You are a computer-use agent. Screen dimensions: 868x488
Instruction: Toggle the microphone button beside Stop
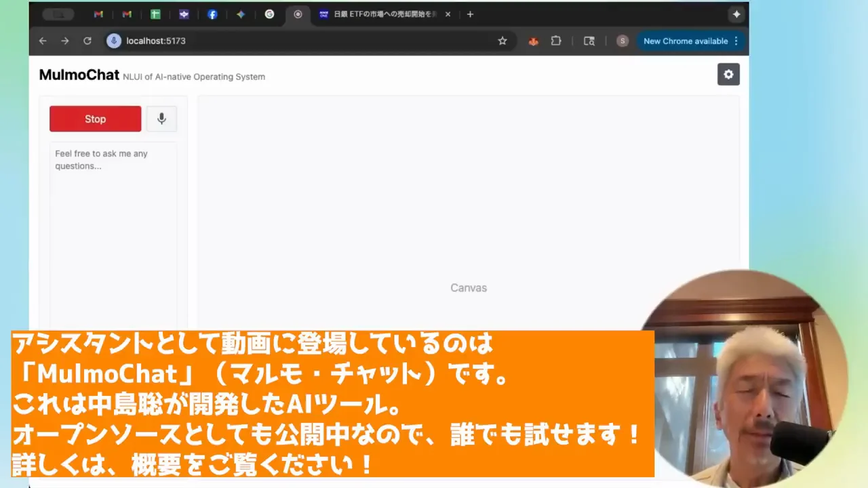pos(161,119)
